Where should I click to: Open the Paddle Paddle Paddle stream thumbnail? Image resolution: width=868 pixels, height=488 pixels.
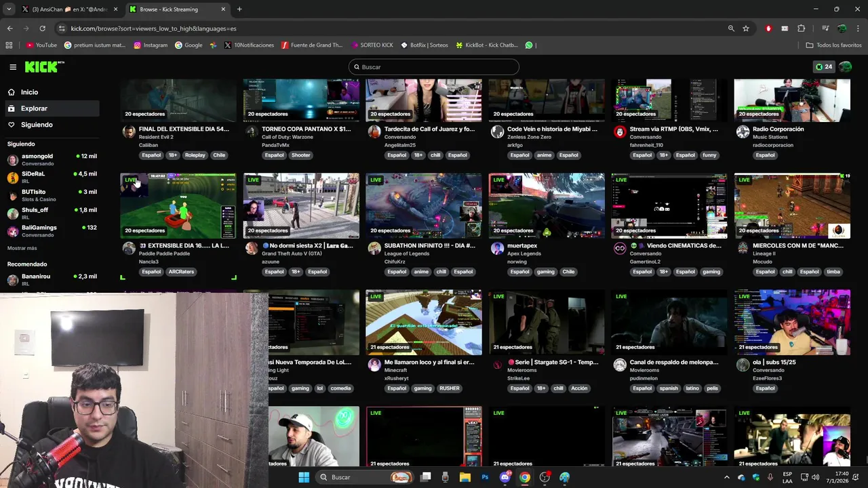(x=178, y=205)
